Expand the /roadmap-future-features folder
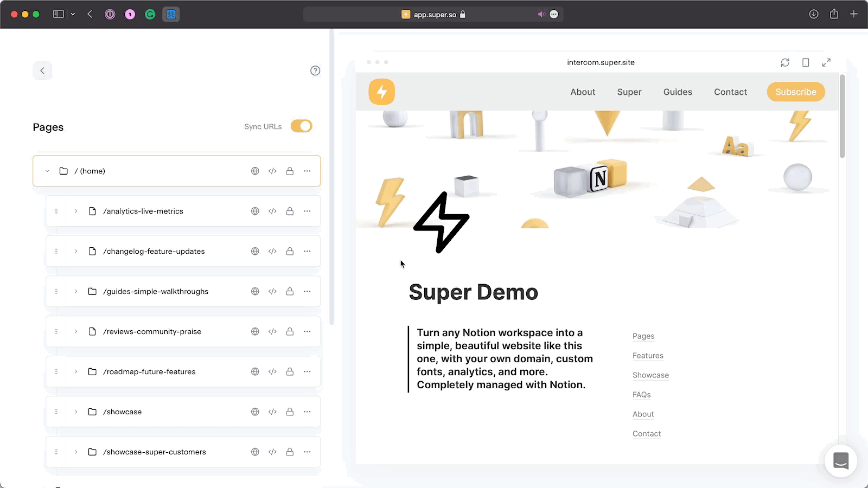Screen dimensions: 868x488 (76, 371)
